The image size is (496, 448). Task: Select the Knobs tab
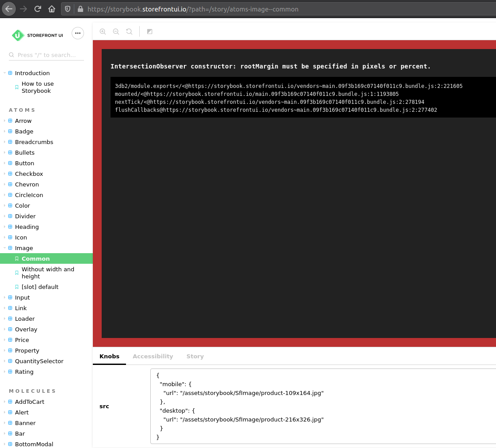pos(109,356)
